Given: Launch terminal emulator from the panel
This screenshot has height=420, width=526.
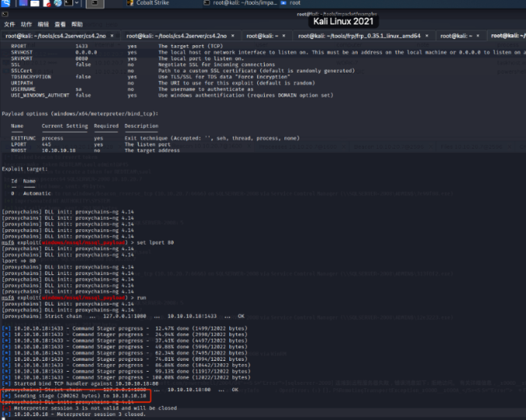Looking at the screenshot, I should (69, 3).
